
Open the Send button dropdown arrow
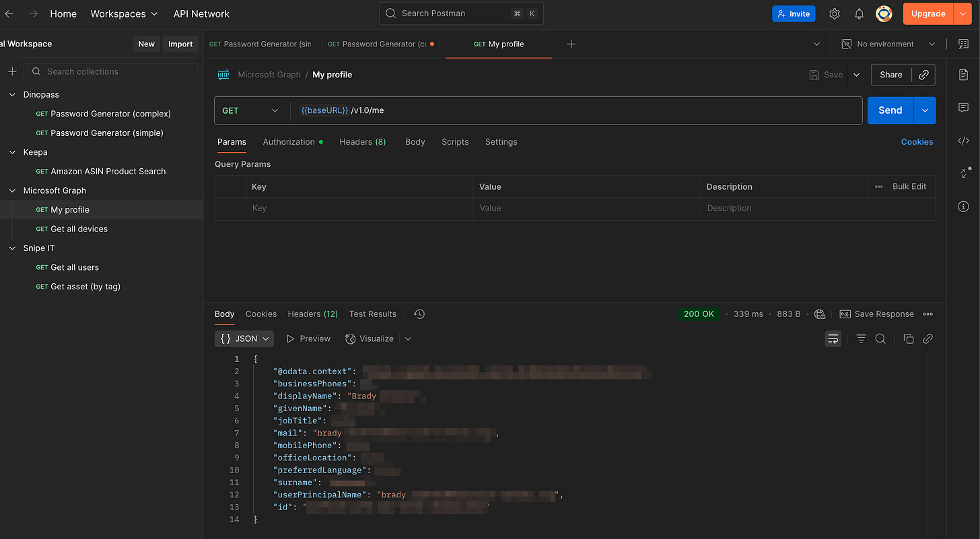pyautogui.click(x=925, y=110)
